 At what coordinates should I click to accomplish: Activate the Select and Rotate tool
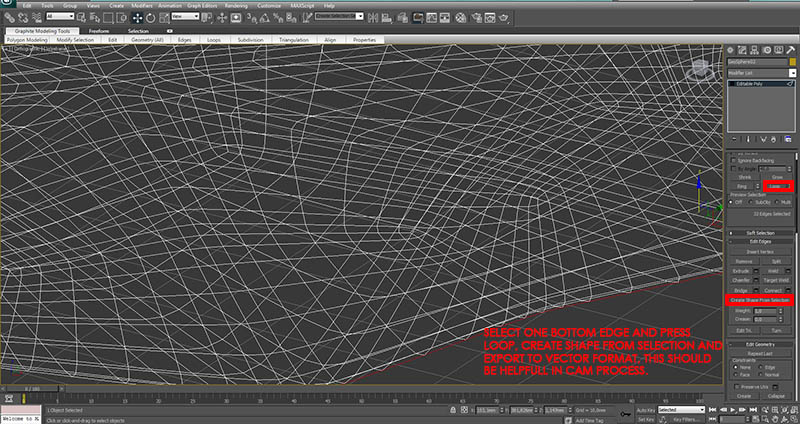[x=151, y=18]
